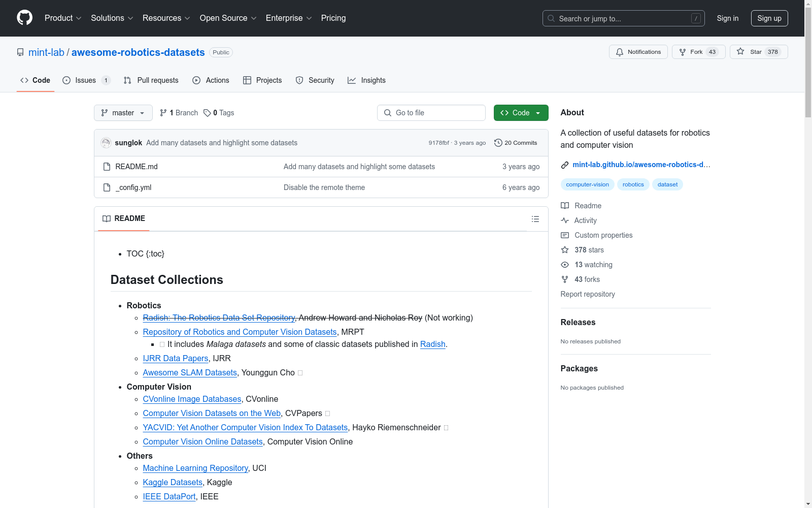Open the README outline list icon

coord(535,219)
